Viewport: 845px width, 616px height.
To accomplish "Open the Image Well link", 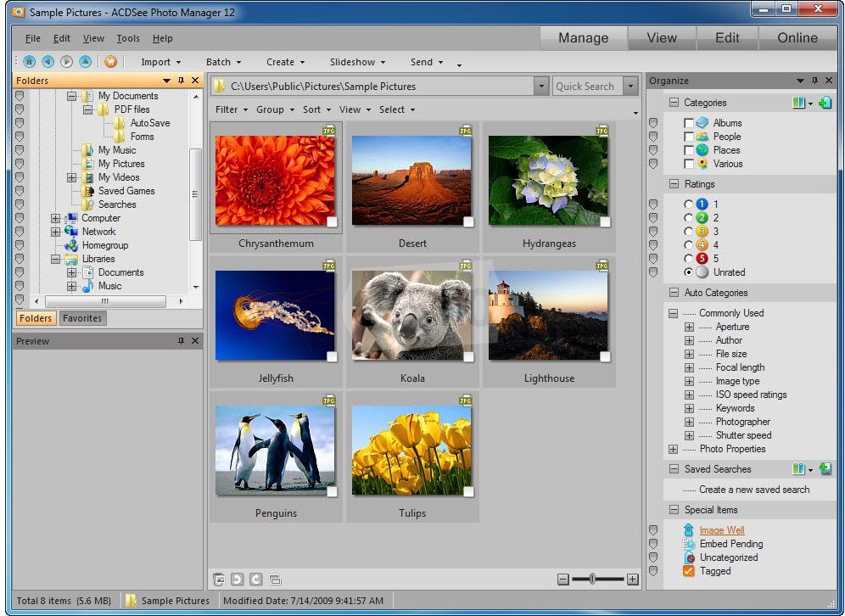I will 721,530.
